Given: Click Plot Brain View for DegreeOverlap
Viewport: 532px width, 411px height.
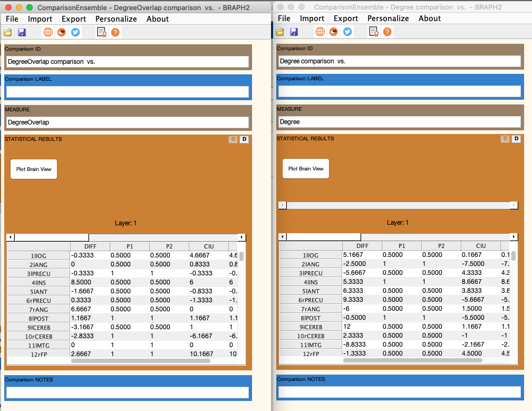Looking at the screenshot, I should tap(33, 169).
